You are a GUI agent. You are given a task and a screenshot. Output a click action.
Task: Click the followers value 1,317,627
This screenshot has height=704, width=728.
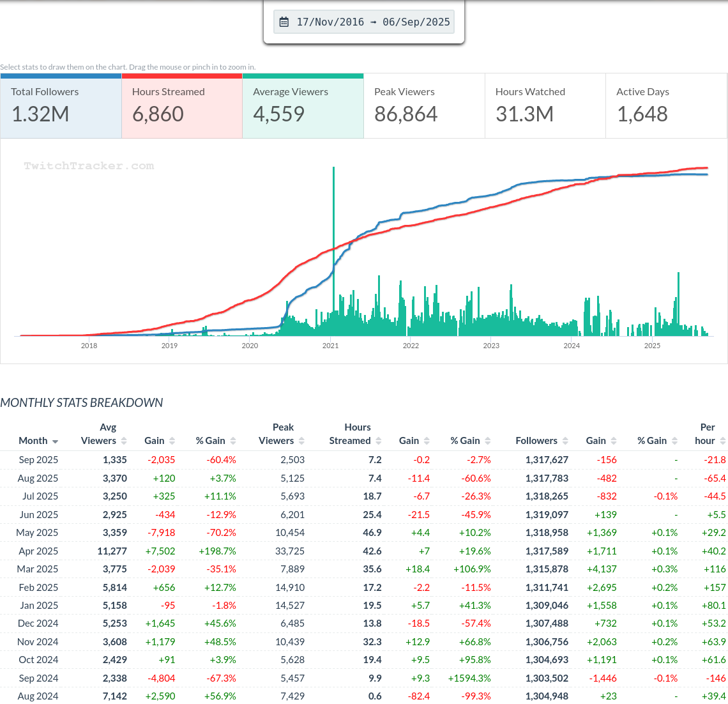pyautogui.click(x=547, y=460)
